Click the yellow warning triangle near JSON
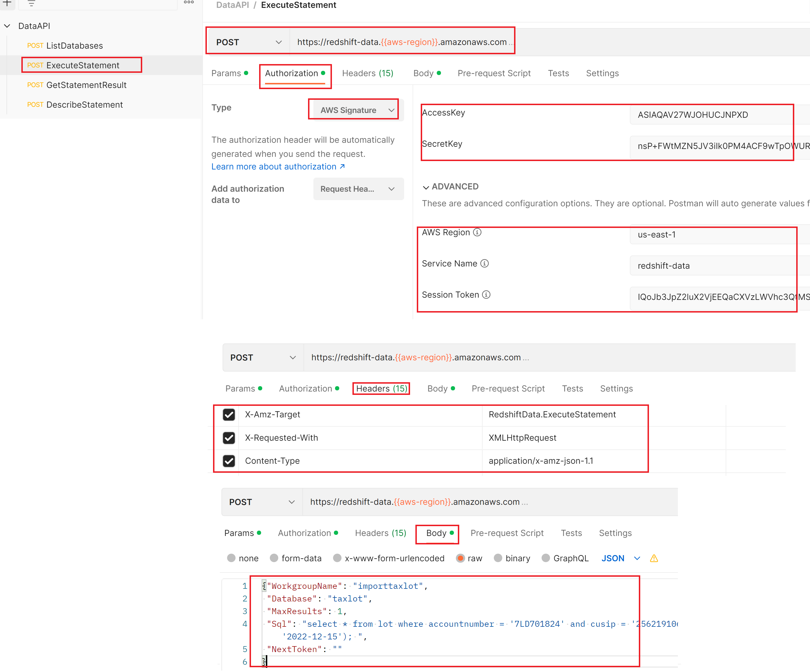This screenshot has height=672, width=810. (x=654, y=558)
